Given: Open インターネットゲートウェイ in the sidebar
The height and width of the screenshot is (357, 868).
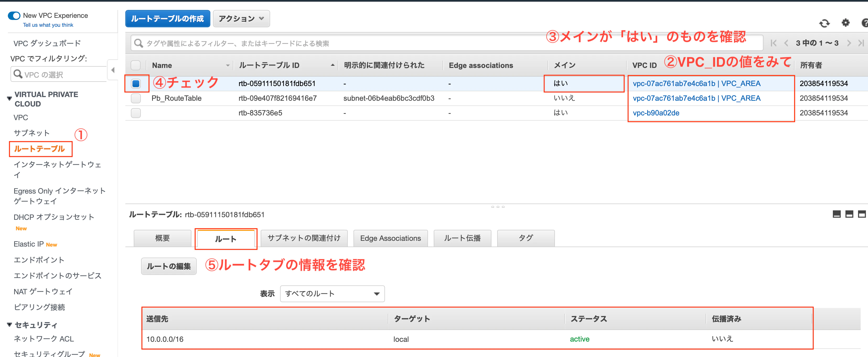Looking at the screenshot, I should pos(57,169).
